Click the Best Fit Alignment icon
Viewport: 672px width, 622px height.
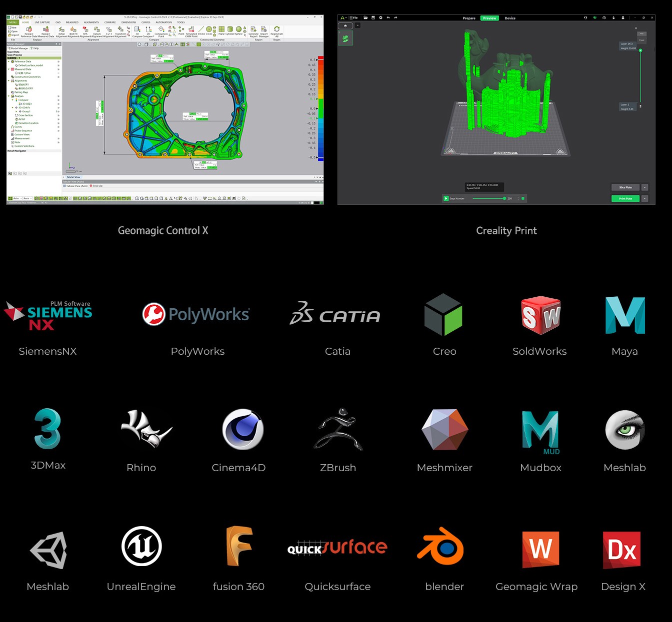tap(73, 30)
